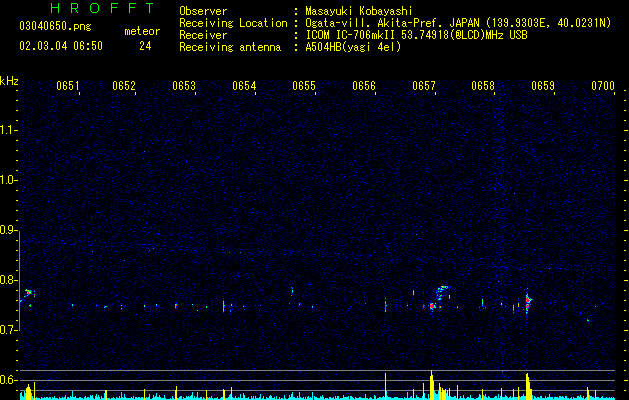Click the Ogata-vill. Akita-Pref. JAPAN location text

tap(458, 23)
